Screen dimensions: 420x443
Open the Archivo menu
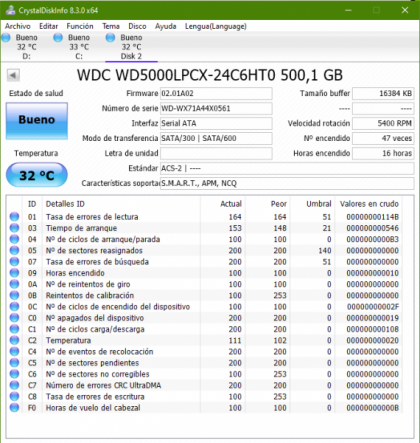click(18, 26)
